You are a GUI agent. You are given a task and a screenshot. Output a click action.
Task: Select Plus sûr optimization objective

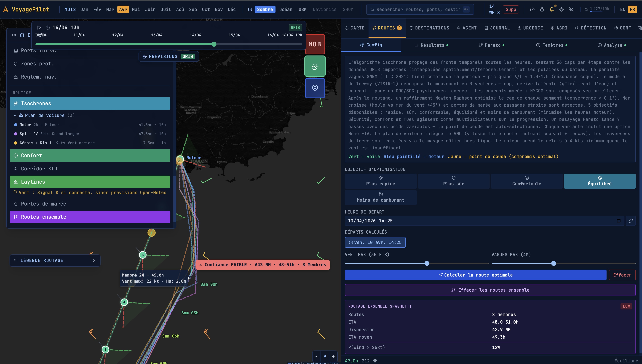tap(454, 181)
